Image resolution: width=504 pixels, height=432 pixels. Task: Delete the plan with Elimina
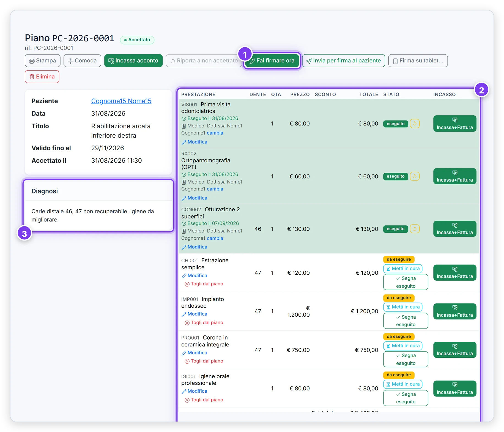pos(42,76)
